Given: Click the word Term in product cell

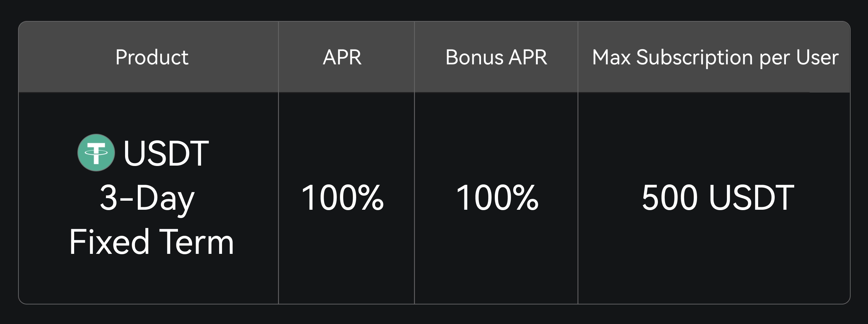Looking at the screenshot, I should click(x=196, y=242).
